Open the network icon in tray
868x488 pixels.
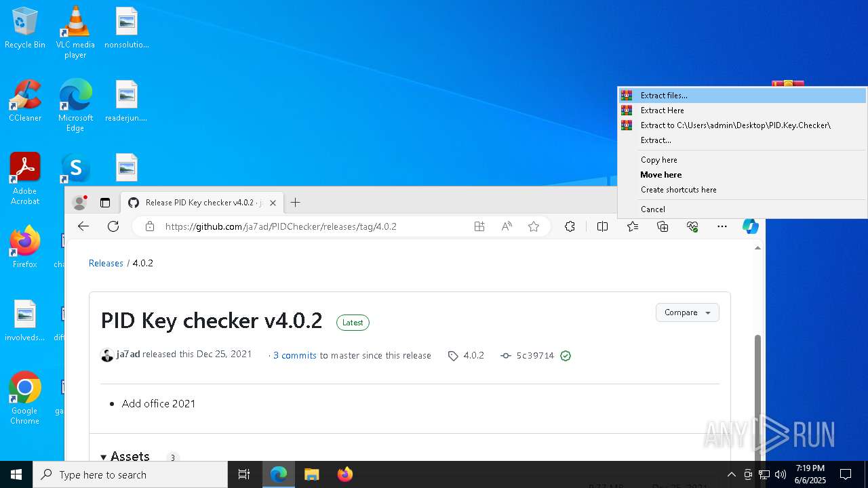coord(764,474)
